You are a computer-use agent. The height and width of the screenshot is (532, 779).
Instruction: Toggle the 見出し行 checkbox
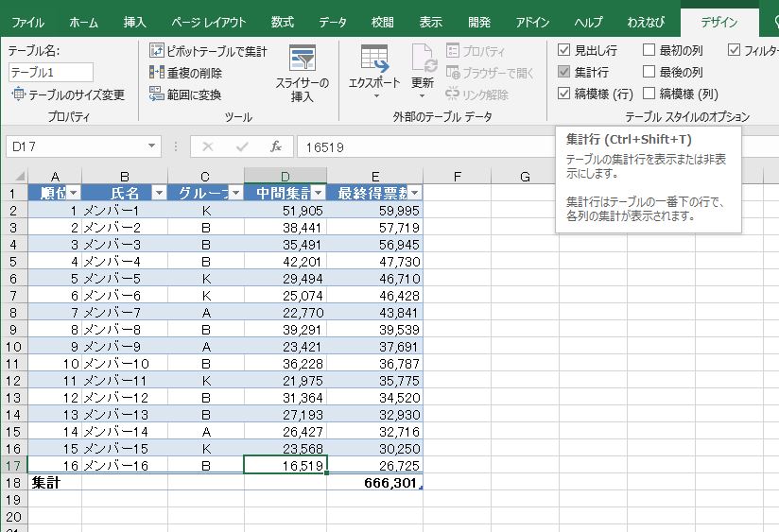pyautogui.click(x=563, y=50)
